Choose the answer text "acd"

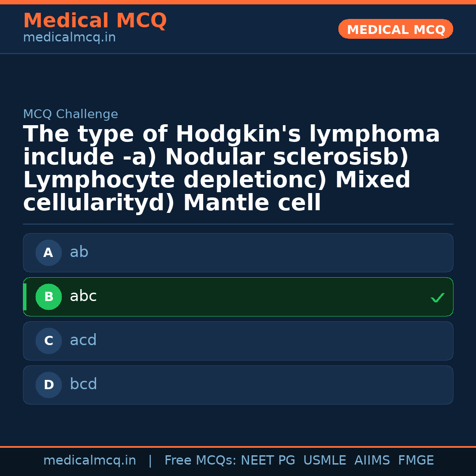pyautogui.click(x=83, y=340)
